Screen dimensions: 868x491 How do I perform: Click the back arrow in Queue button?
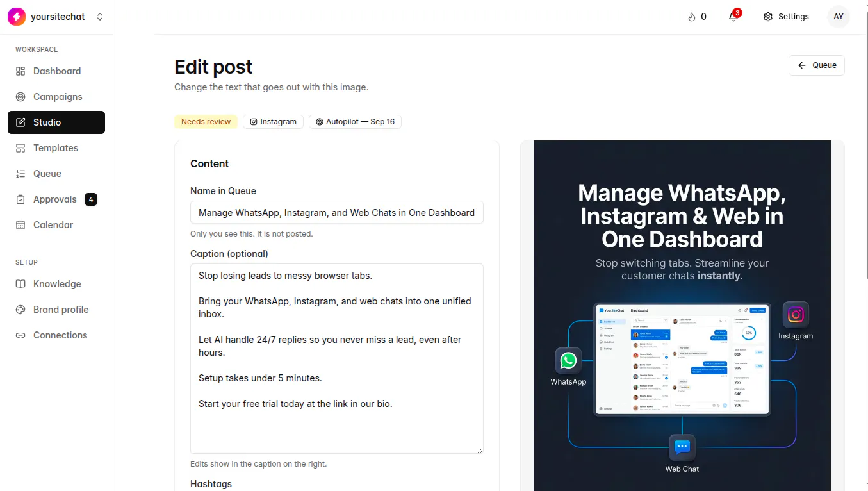coord(801,65)
